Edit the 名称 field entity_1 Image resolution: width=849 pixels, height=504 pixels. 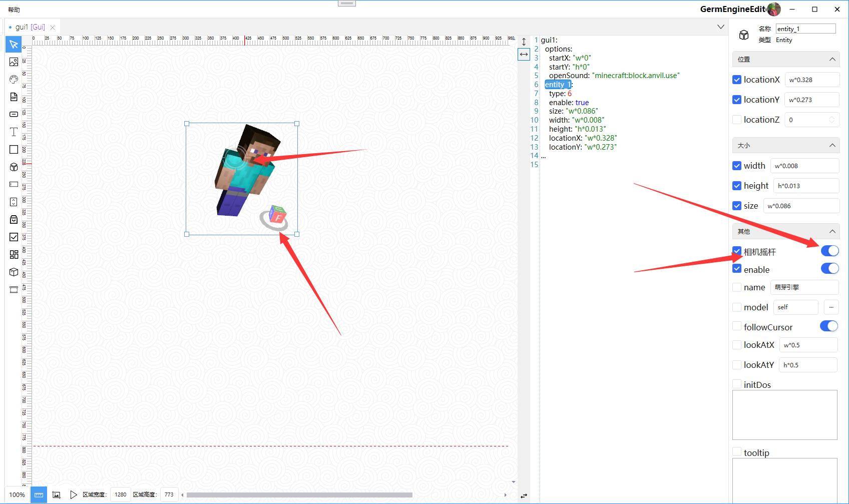click(805, 29)
